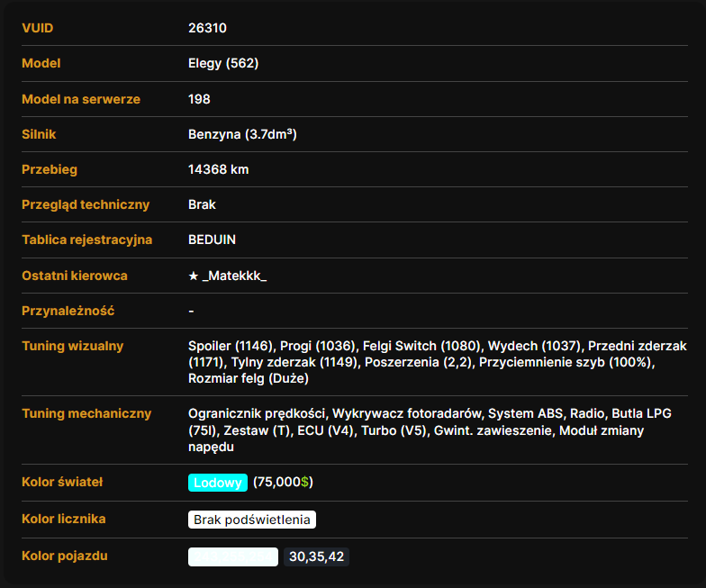Image resolution: width=706 pixels, height=588 pixels.
Task: Click the Ostatni kierowca label
Action: point(74,276)
